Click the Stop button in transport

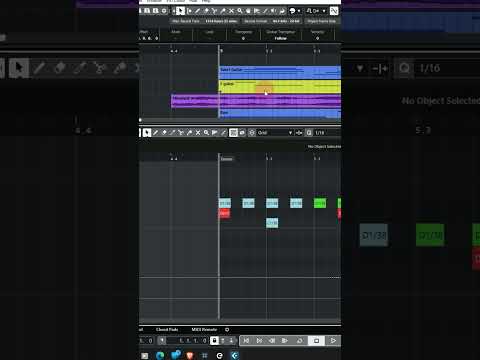tap(316, 341)
